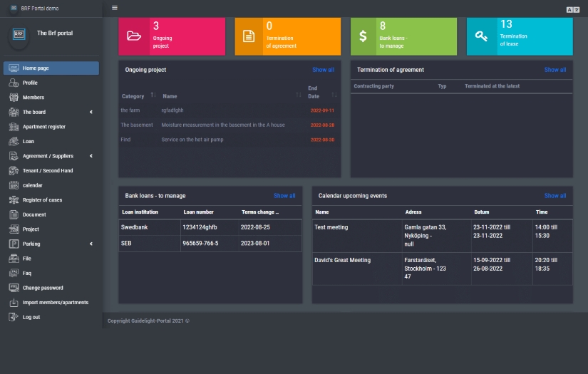Click the BRF Portal demo header title
The image size is (588, 374).
[40, 9]
